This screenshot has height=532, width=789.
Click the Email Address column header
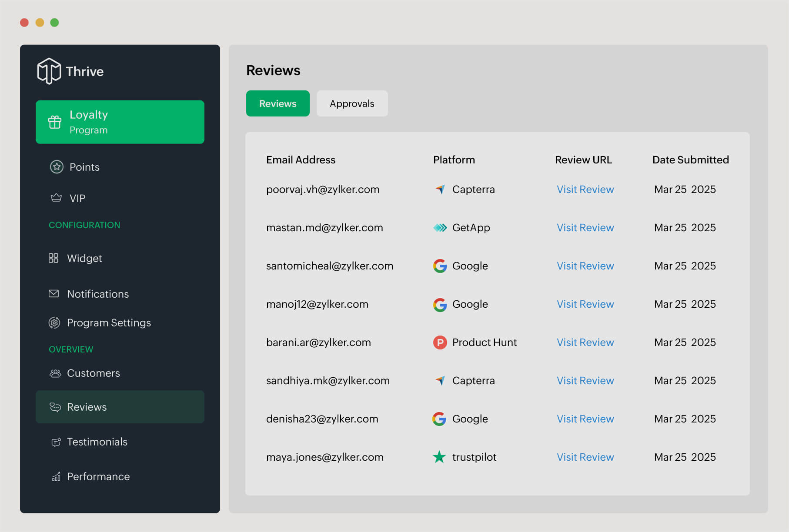(301, 160)
